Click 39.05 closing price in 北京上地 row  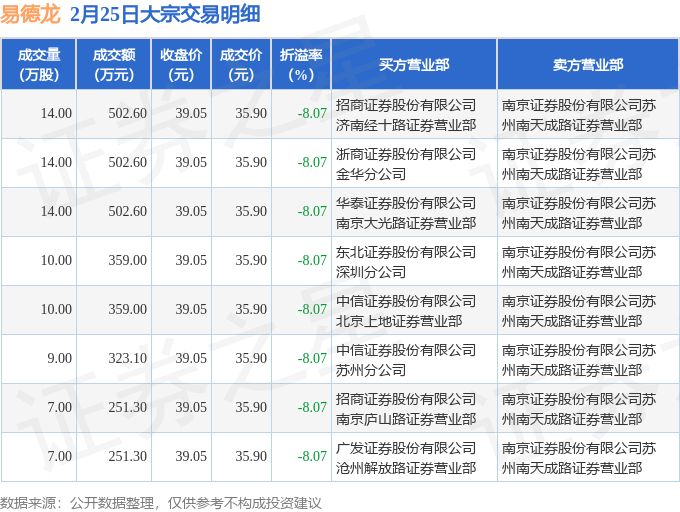191,310
